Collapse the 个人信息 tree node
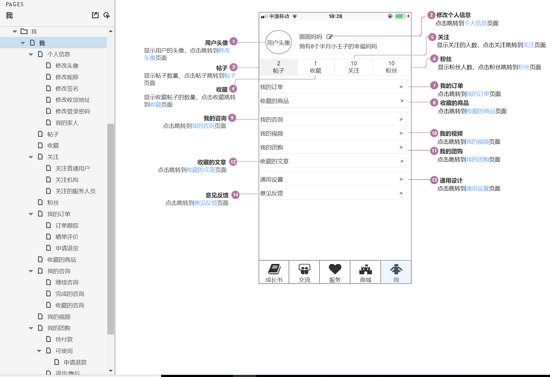The width and height of the screenshot is (550, 377). point(31,54)
